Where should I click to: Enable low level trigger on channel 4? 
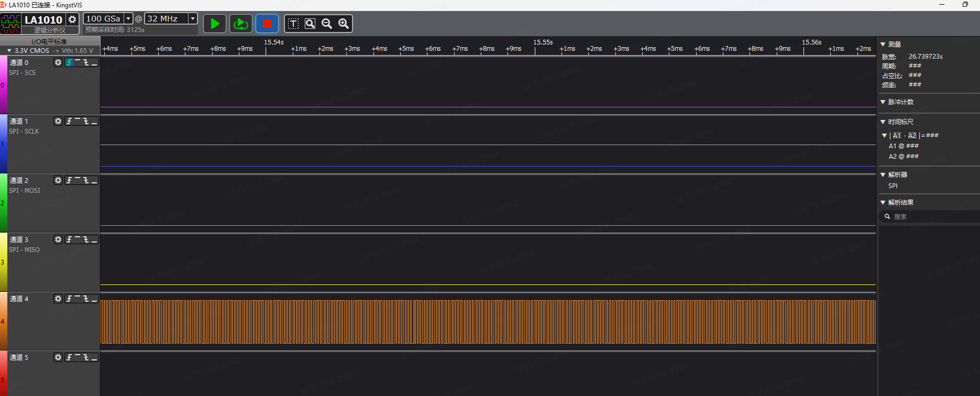[94, 299]
